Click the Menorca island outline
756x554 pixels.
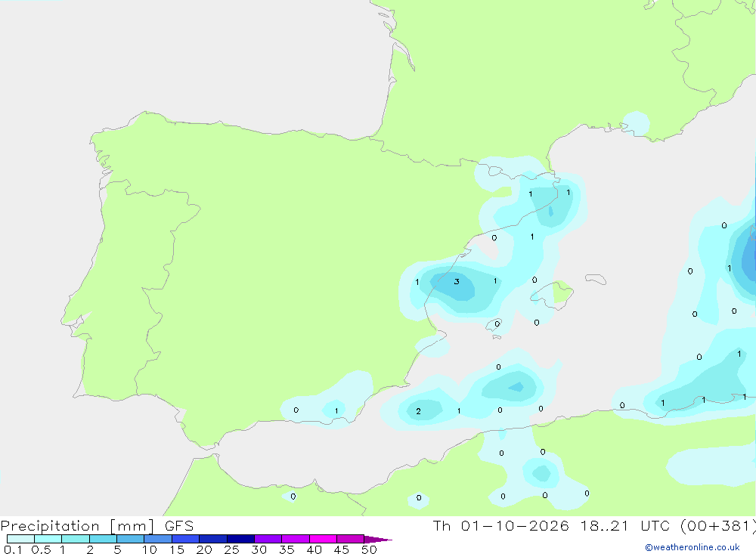[x=596, y=279]
